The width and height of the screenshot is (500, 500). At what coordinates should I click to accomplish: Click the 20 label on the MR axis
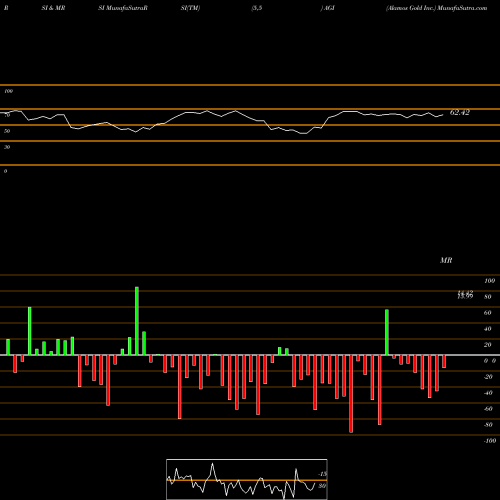[488, 345]
